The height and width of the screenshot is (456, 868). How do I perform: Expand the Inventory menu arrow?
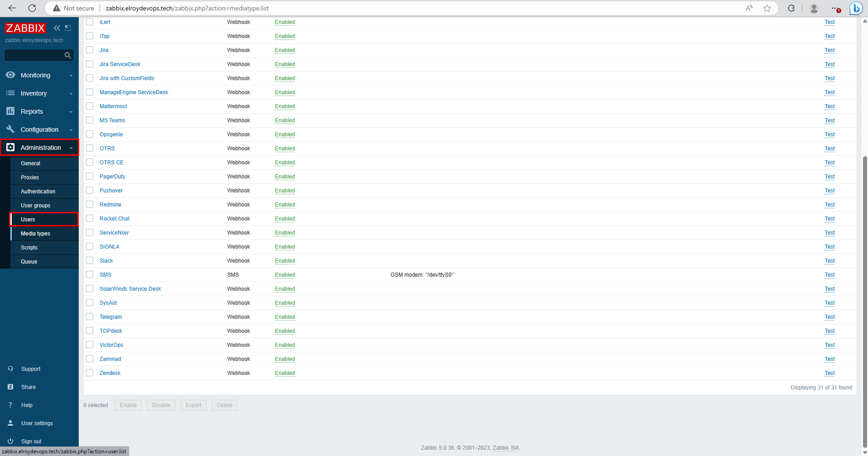[71, 94]
